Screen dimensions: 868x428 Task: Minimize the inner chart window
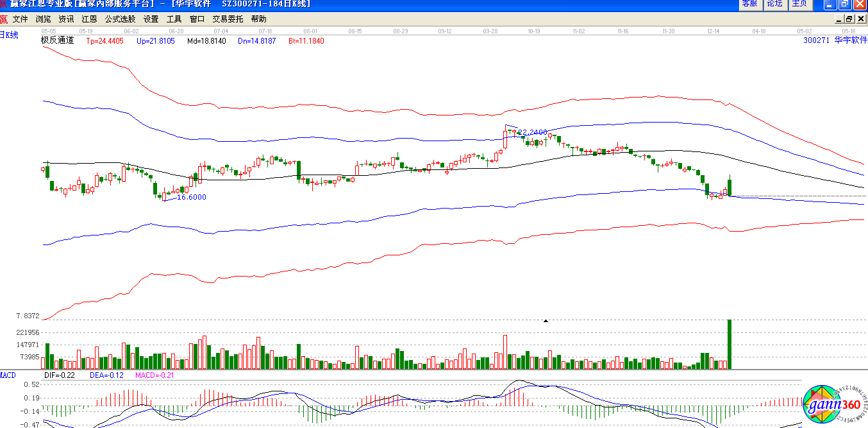point(839,19)
